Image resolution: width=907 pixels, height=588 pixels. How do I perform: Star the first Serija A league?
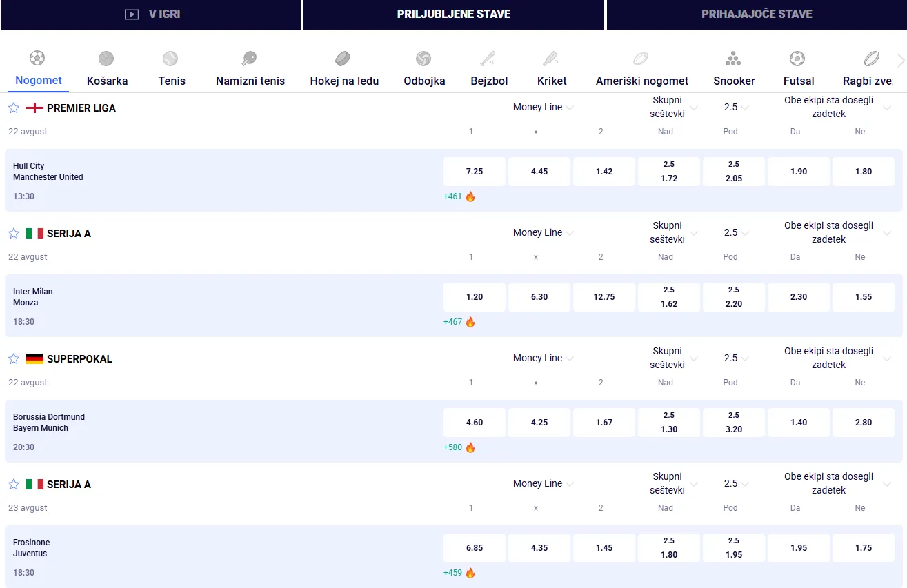point(14,233)
